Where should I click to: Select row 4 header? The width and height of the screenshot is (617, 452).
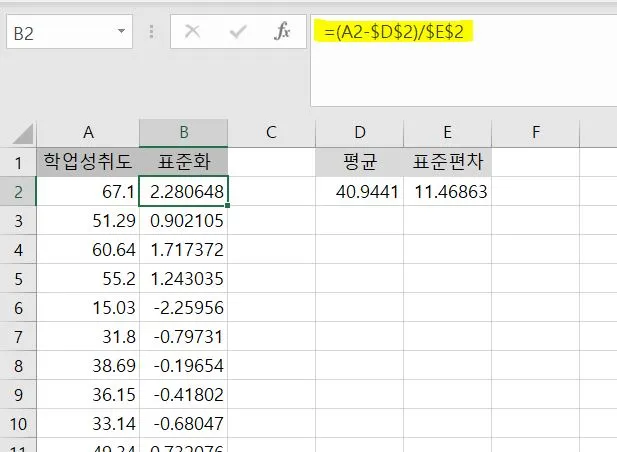coord(18,249)
